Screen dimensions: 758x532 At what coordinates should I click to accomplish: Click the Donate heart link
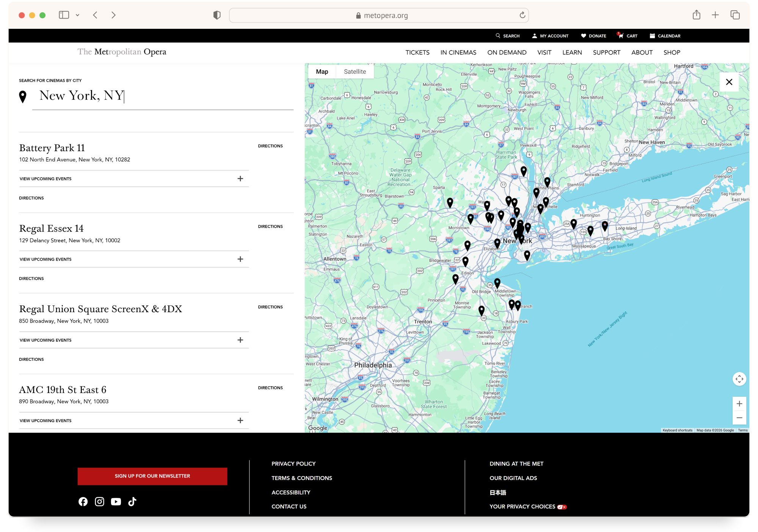(594, 36)
